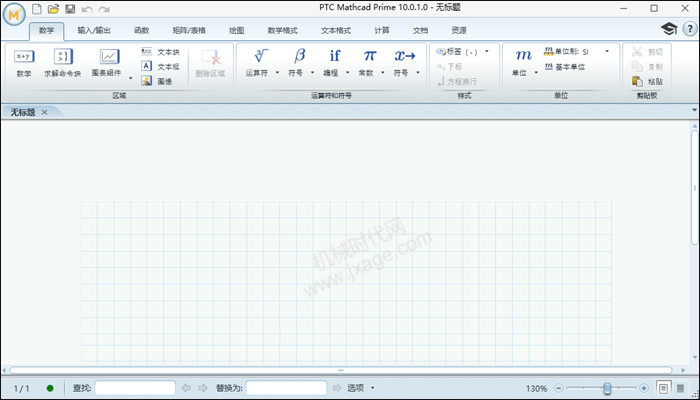Insert a 文本块 text block

161,52
